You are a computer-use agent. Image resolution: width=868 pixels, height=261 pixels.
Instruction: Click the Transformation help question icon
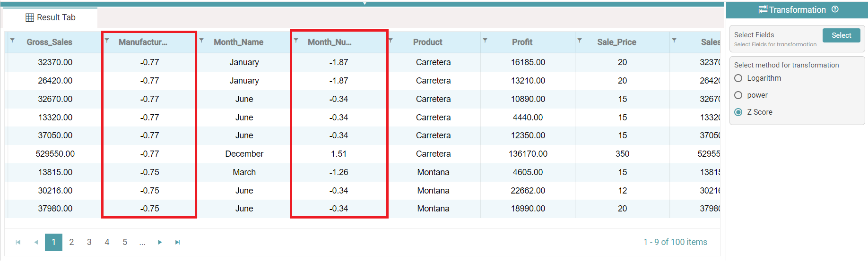[835, 9]
